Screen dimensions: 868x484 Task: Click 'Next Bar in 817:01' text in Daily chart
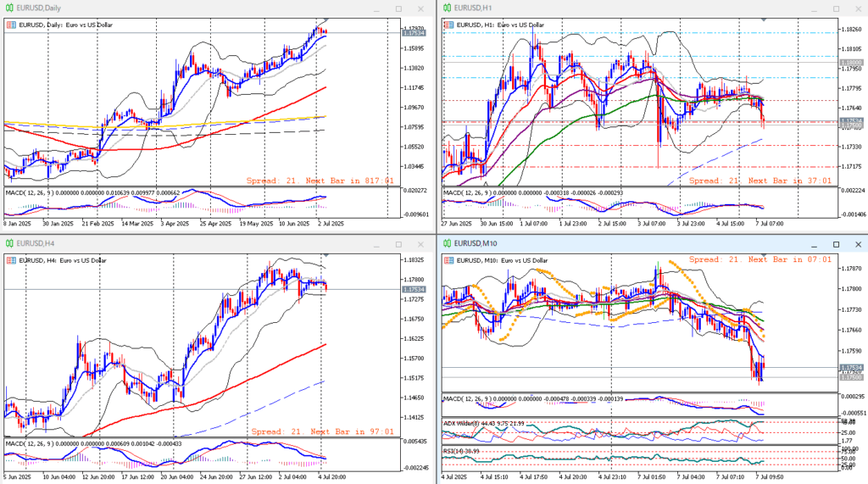tap(350, 181)
